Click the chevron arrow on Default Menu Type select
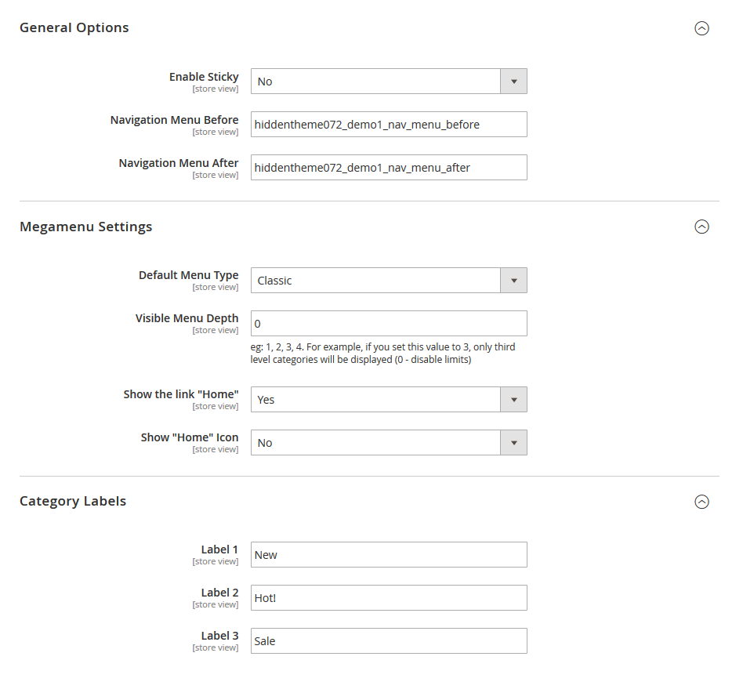 click(x=513, y=280)
